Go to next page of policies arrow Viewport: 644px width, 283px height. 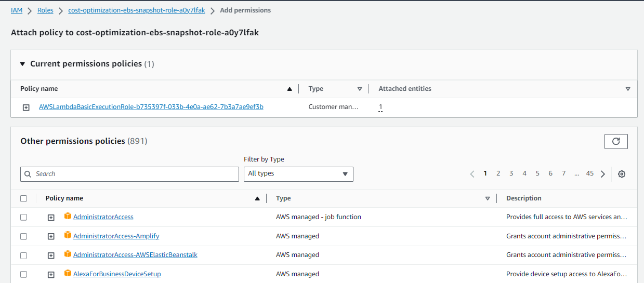pyautogui.click(x=603, y=174)
